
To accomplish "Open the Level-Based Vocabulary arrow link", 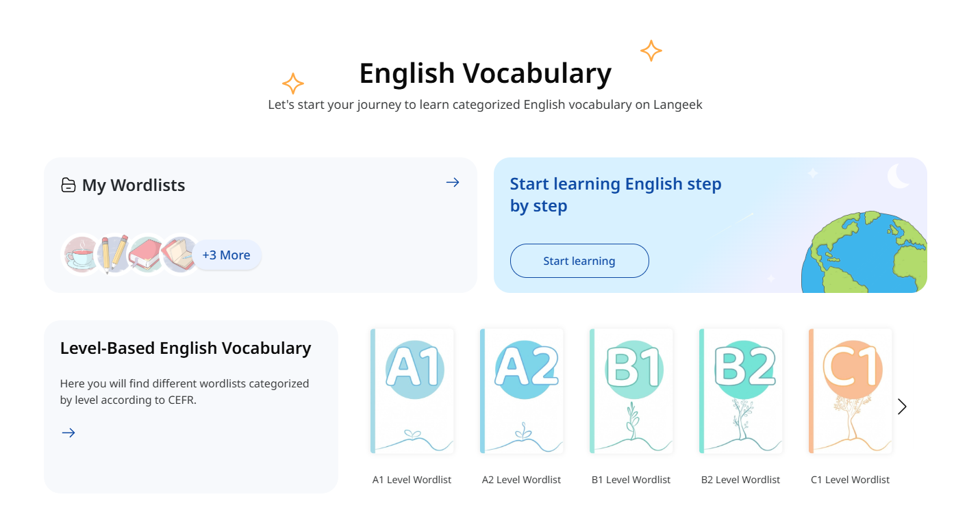I will pos(68,433).
